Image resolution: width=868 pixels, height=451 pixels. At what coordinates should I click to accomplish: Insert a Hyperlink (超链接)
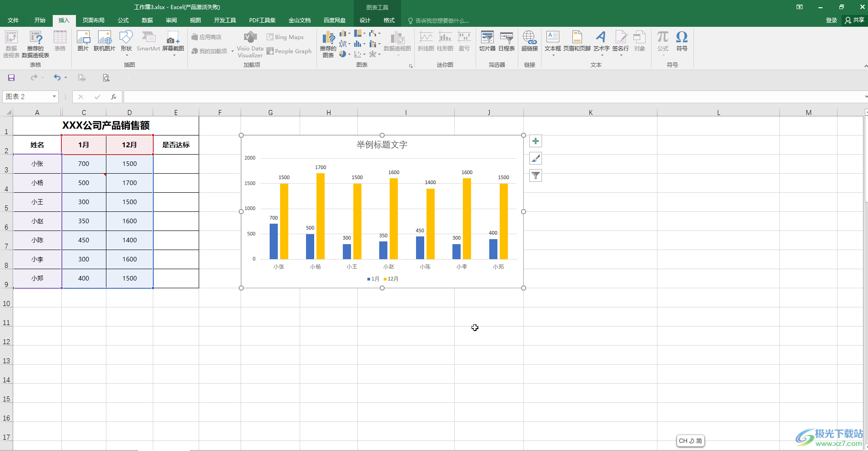[529, 41]
